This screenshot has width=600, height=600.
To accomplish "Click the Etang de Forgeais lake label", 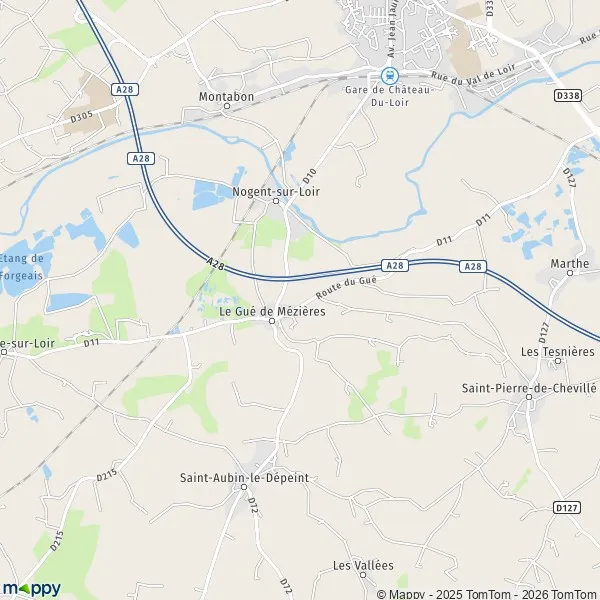I will point(21,267).
